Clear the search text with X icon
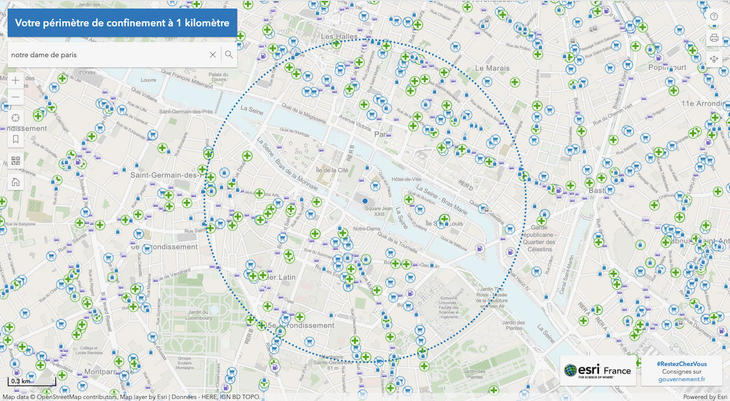 (x=213, y=55)
